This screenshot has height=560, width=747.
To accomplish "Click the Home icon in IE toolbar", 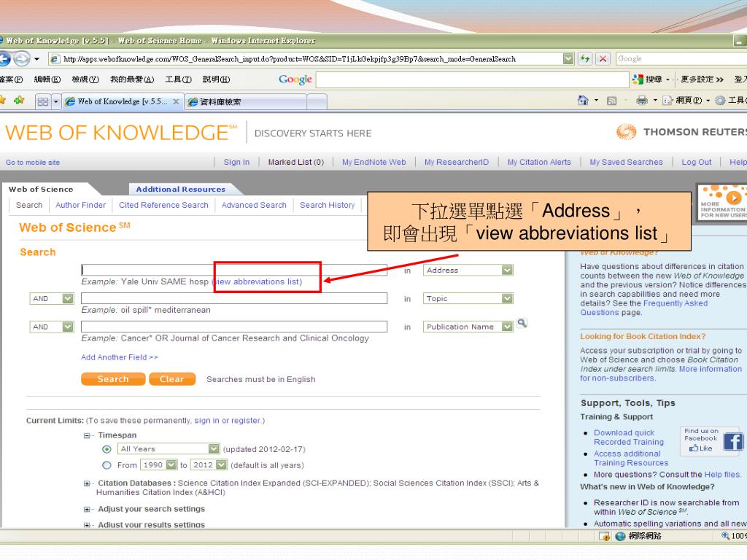I will click(583, 100).
